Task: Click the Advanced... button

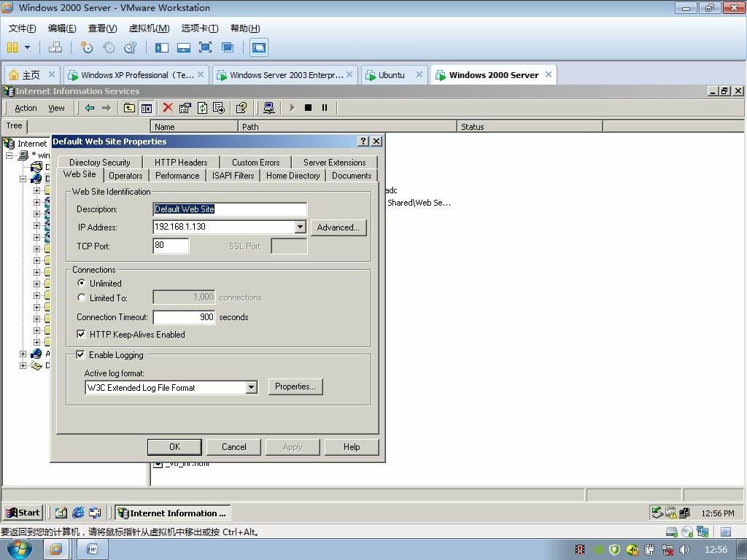Action: pyautogui.click(x=338, y=227)
